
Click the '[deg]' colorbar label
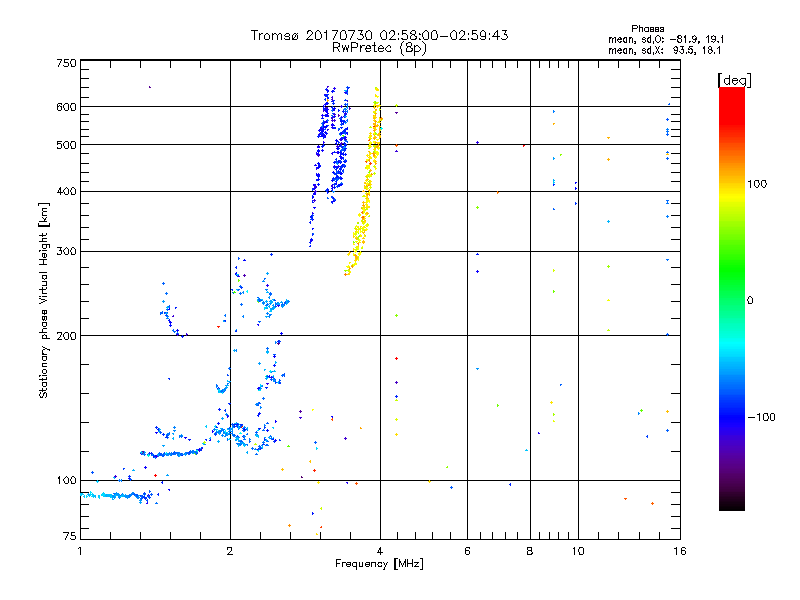click(x=734, y=80)
